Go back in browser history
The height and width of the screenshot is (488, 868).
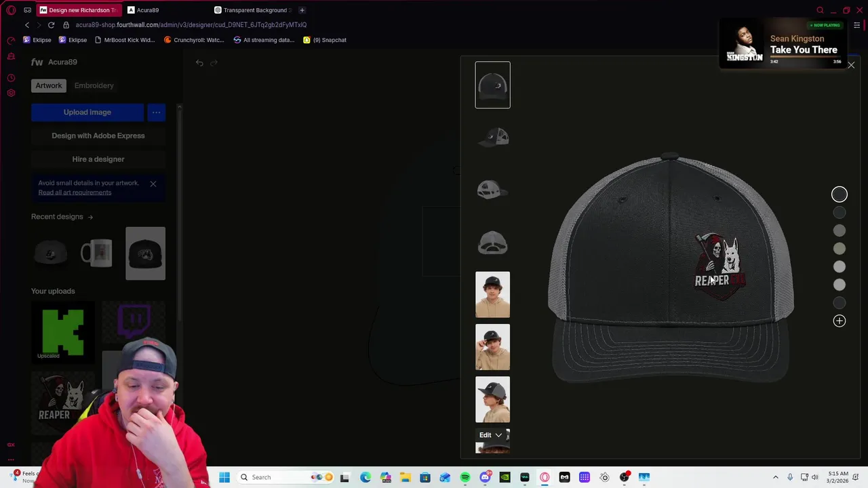(27, 25)
